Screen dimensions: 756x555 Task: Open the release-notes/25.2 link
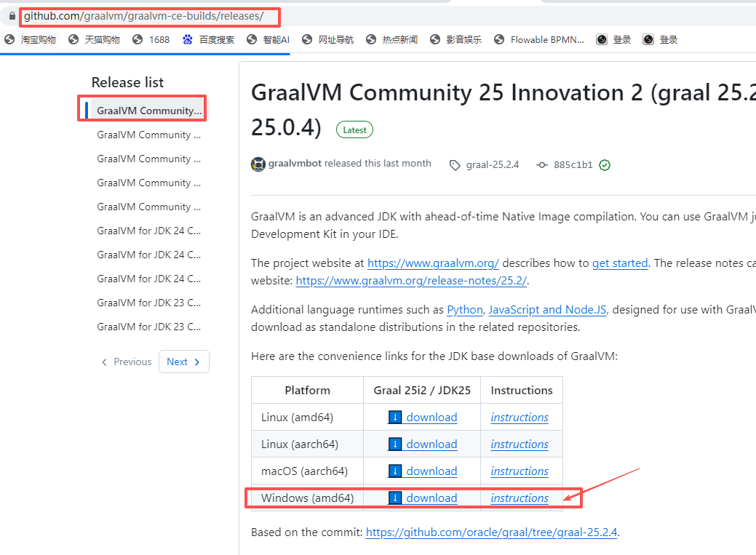coord(411,281)
